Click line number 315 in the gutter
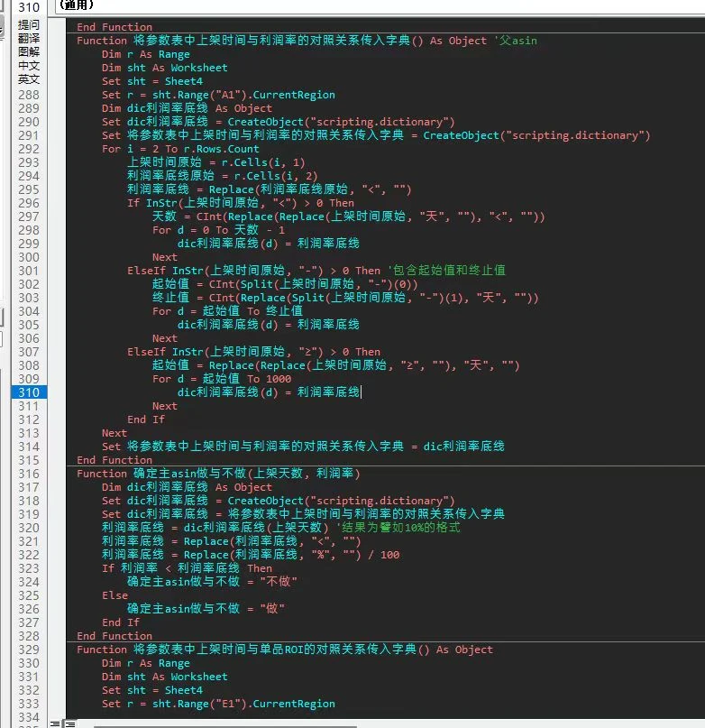705x728 pixels. (x=29, y=460)
